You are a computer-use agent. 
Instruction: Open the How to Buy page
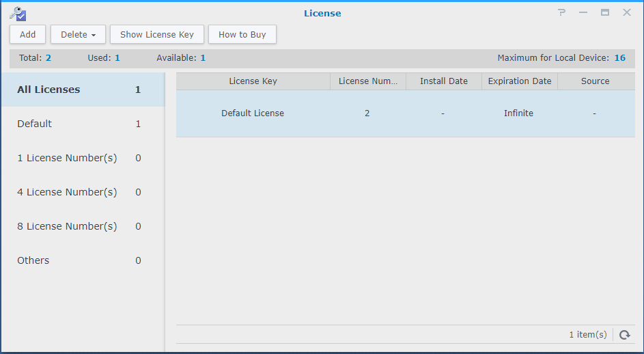tap(242, 35)
